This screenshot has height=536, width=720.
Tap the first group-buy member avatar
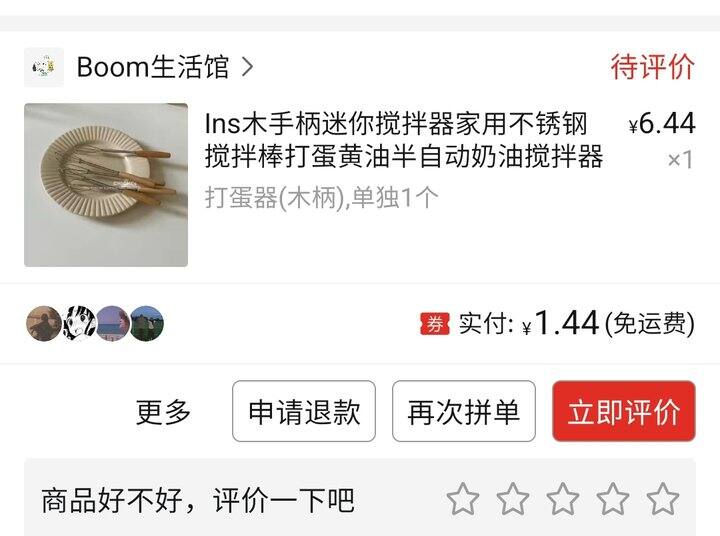pyautogui.click(x=44, y=323)
